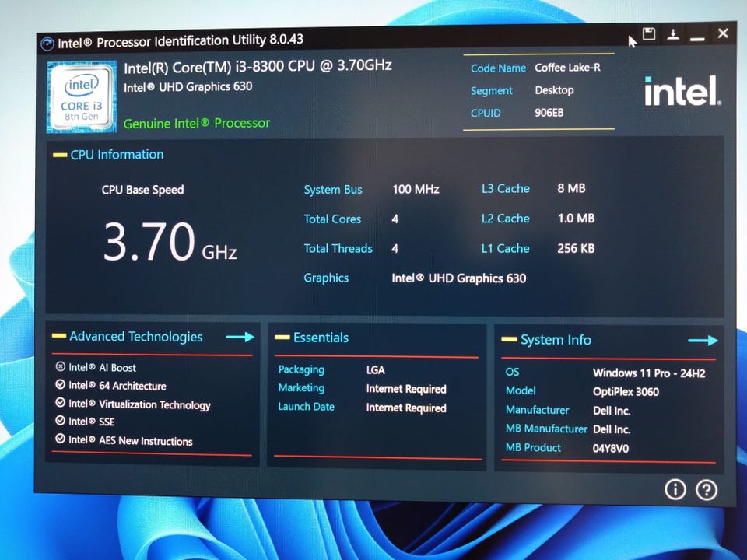Open the information (i) icon
The width and height of the screenshot is (747, 560).
675,489
